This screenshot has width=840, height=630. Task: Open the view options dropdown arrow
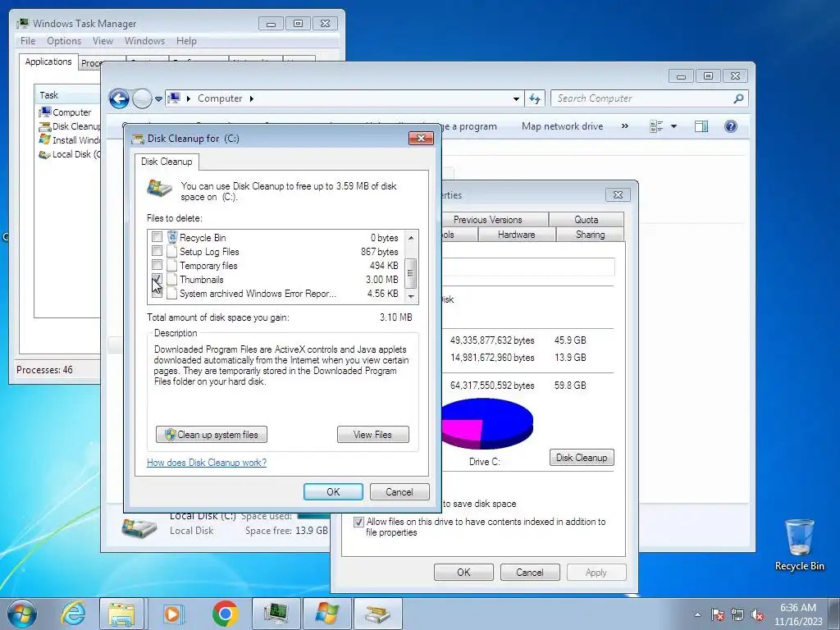pyautogui.click(x=674, y=126)
